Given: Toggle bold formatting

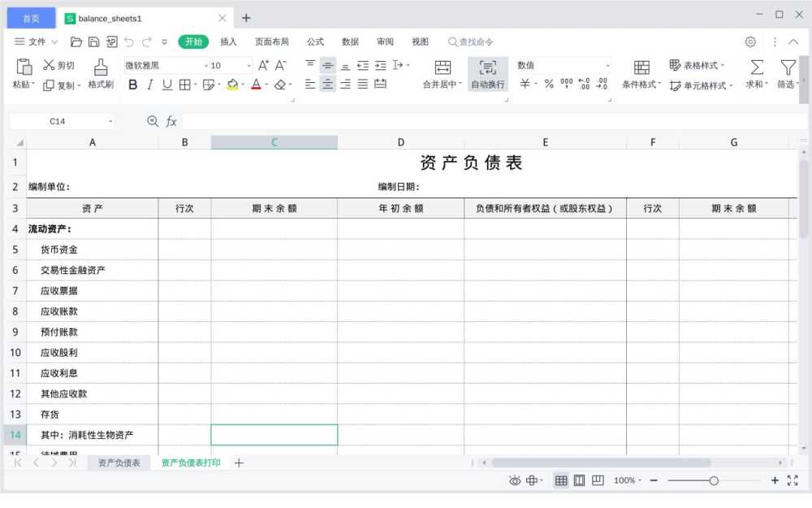Looking at the screenshot, I should pyautogui.click(x=132, y=85).
